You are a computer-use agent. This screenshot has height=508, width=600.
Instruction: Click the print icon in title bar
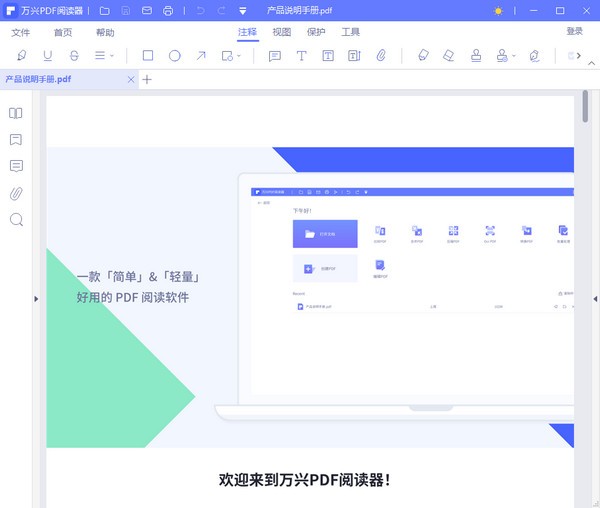[x=168, y=11]
